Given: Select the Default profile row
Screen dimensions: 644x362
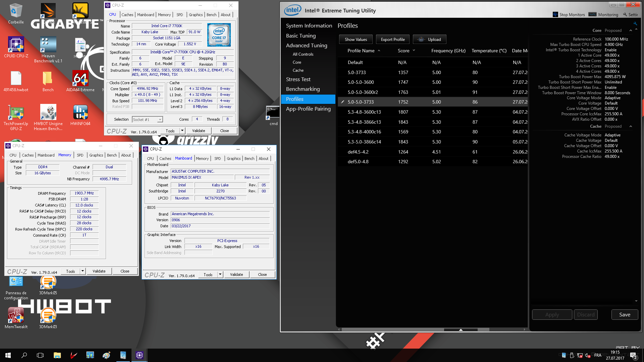Looking at the screenshot, I should click(x=433, y=62).
